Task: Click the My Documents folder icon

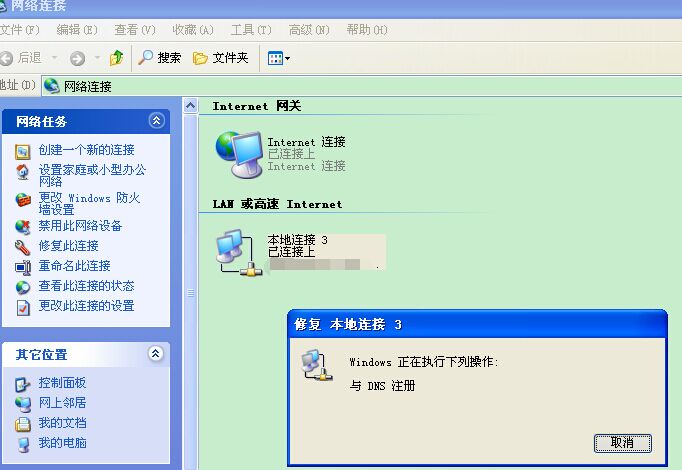Action: pyautogui.click(x=23, y=424)
